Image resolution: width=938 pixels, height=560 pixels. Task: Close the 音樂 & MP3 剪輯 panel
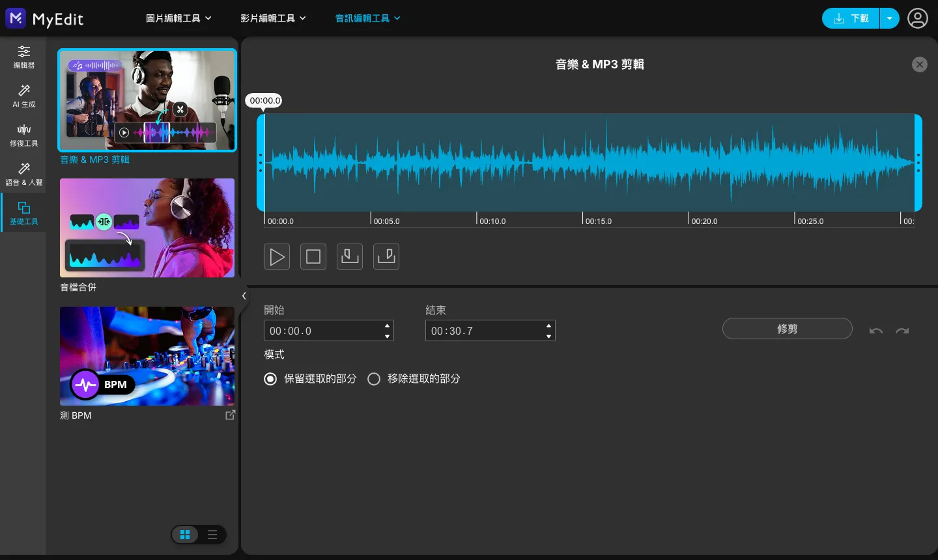[920, 64]
